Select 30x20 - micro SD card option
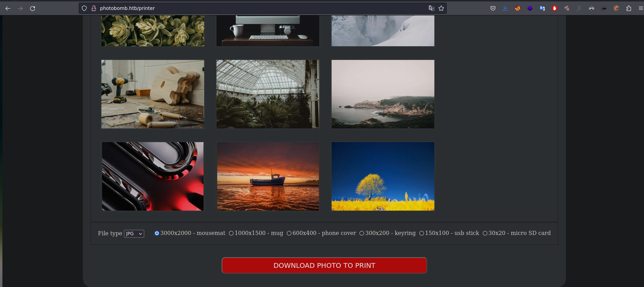Image resolution: width=644 pixels, height=287 pixels. [x=485, y=233]
